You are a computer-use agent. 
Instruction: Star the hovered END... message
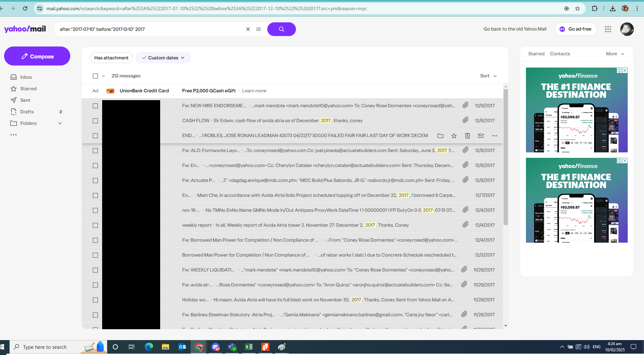(454, 136)
